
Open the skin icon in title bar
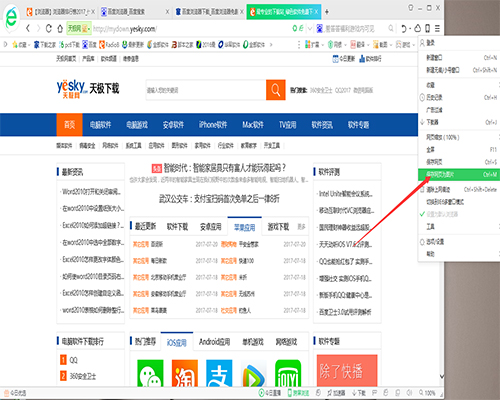point(411,8)
